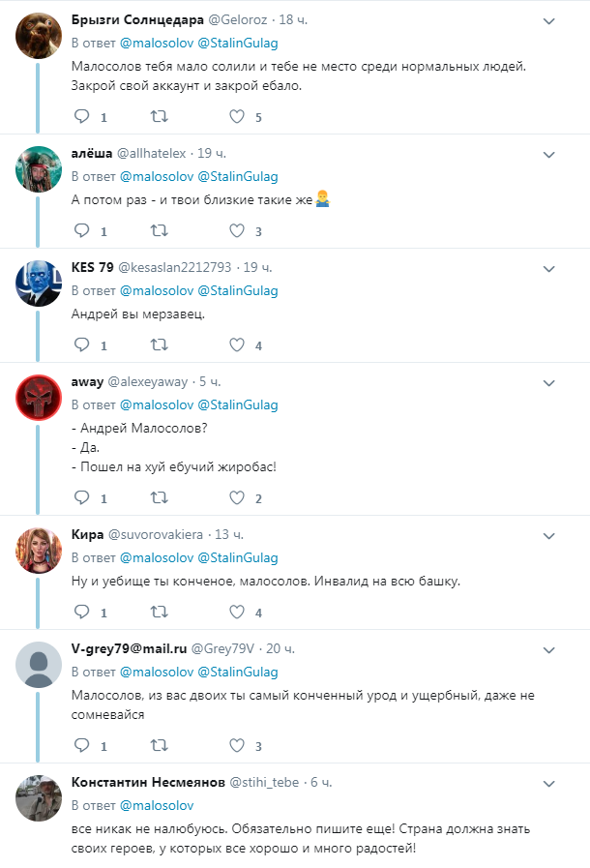The width and height of the screenshot is (590, 868).
Task: Open options chevron on Брызги Солнцедара's tweet
Action: point(547,21)
